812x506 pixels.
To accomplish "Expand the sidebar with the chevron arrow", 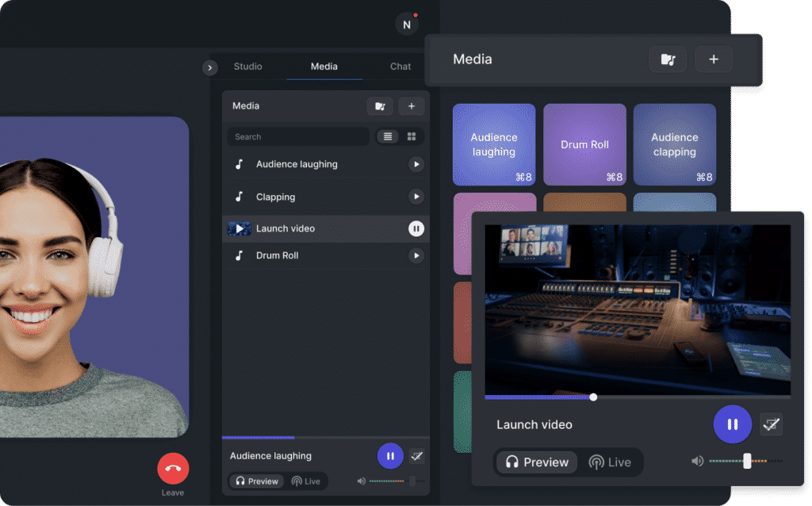I will click(x=209, y=68).
